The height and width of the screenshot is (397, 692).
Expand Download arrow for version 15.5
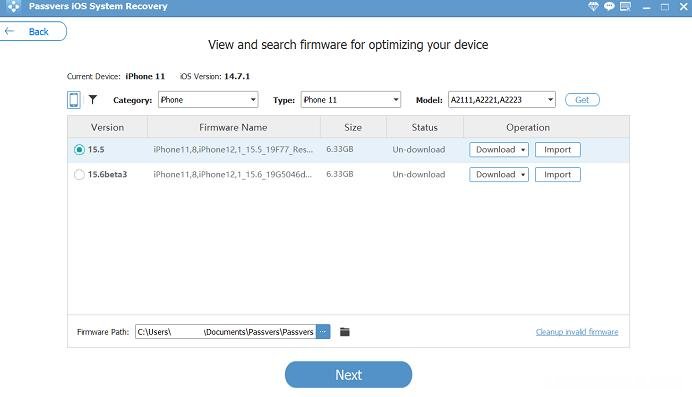tap(523, 150)
